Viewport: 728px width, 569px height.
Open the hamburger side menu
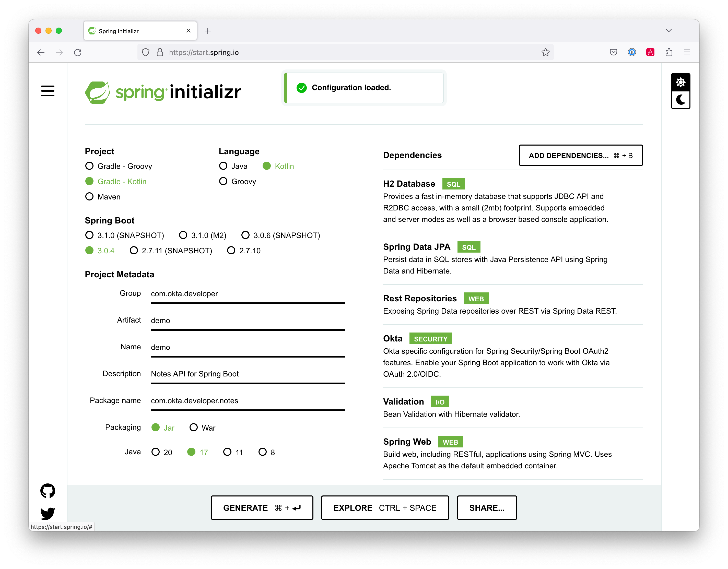point(48,91)
